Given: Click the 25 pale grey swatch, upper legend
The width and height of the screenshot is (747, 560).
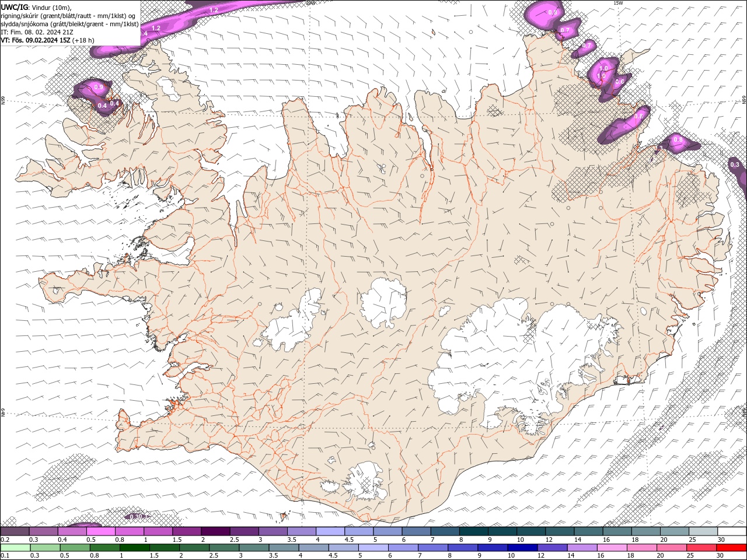Looking at the screenshot, I should click(x=703, y=531).
